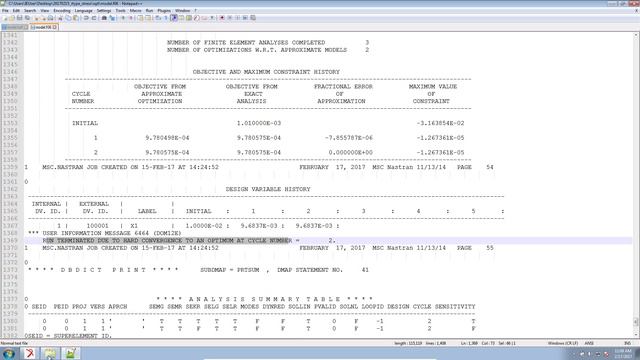Open the Plugins menu

click(x=164, y=11)
